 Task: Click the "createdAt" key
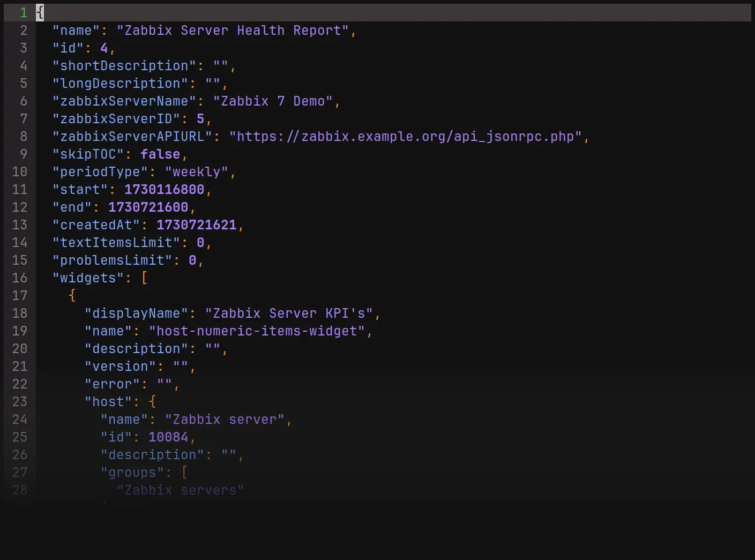[x=96, y=225]
